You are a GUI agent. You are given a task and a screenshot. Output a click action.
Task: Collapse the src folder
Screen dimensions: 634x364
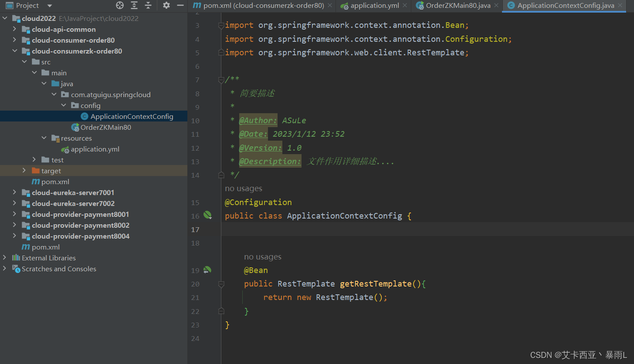point(24,62)
